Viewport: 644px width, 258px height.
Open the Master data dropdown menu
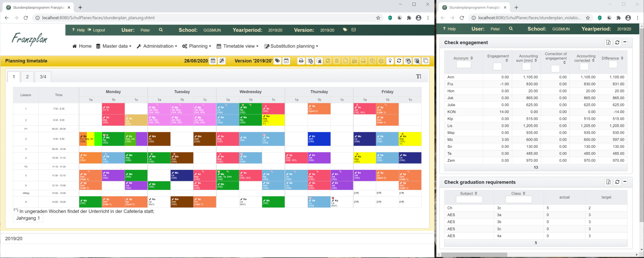click(114, 46)
